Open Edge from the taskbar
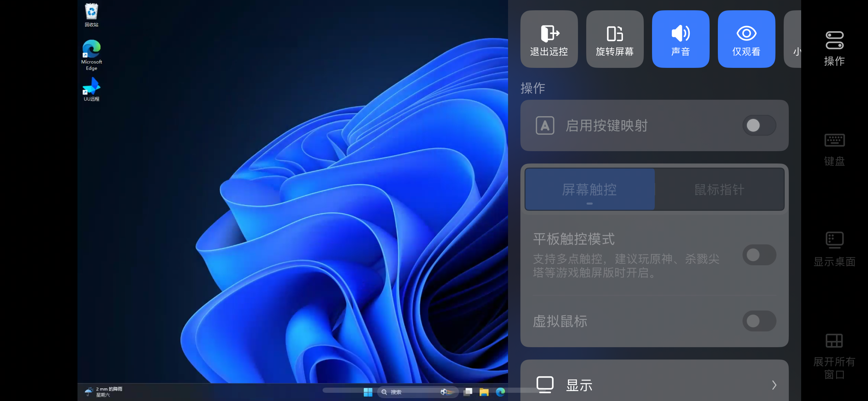 tap(500, 392)
